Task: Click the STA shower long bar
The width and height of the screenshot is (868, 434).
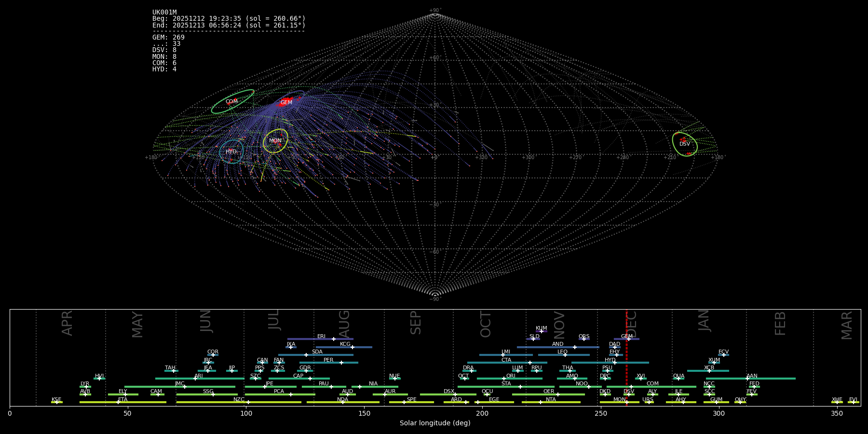Action: (506, 386)
